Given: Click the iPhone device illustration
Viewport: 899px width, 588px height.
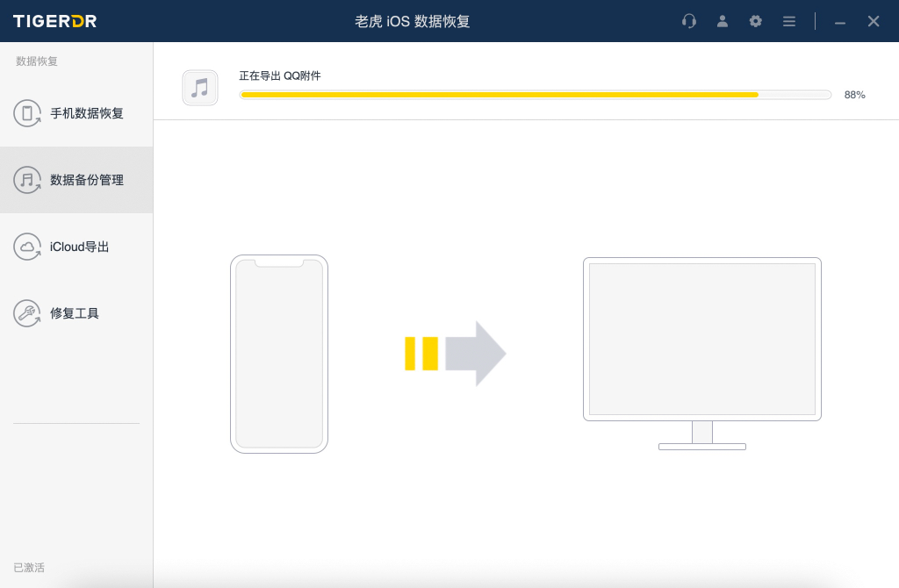Looking at the screenshot, I should [x=279, y=354].
